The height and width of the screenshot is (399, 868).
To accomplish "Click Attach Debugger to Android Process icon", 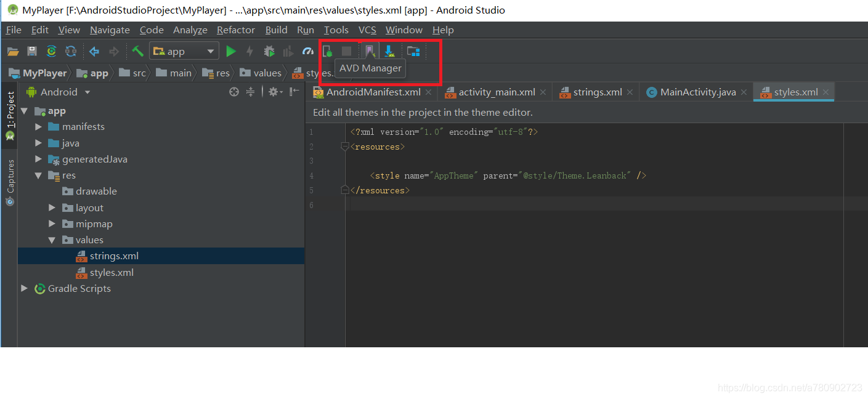I will [327, 52].
